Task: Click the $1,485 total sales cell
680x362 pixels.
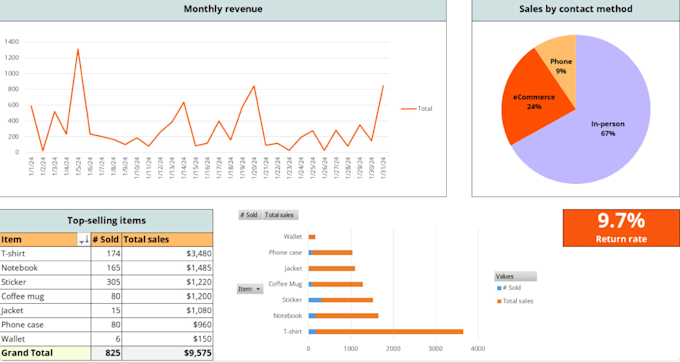Action: pos(167,268)
